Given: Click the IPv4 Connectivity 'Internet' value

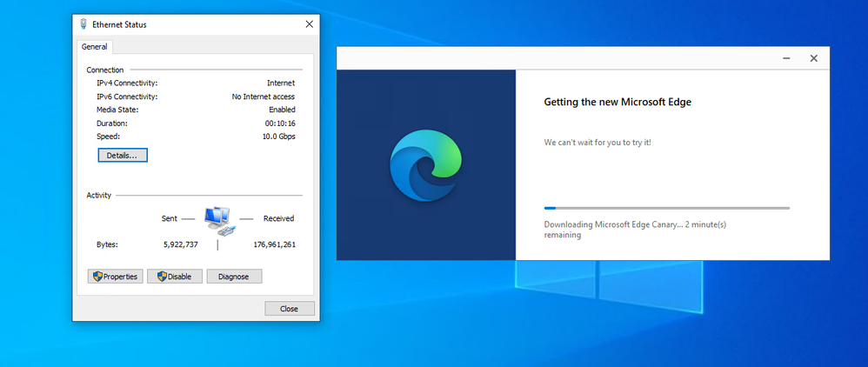Looking at the screenshot, I should [281, 83].
